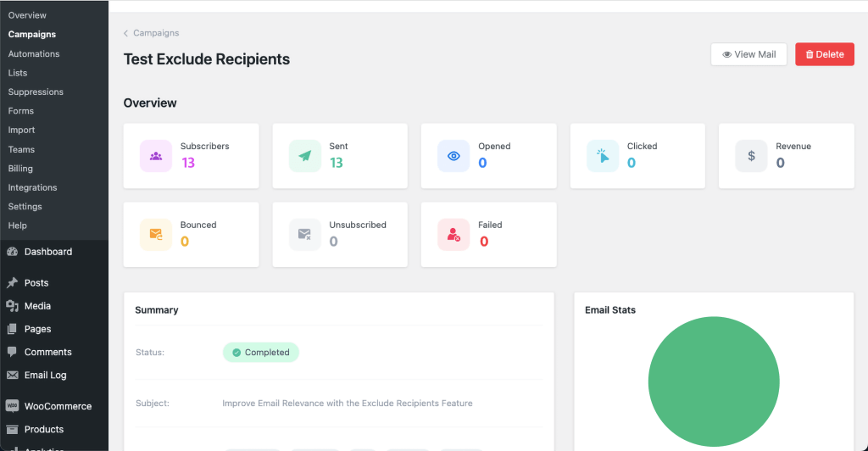The height and width of the screenshot is (451, 868).
Task: Open the Overview menu item
Action: pos(27,15)
